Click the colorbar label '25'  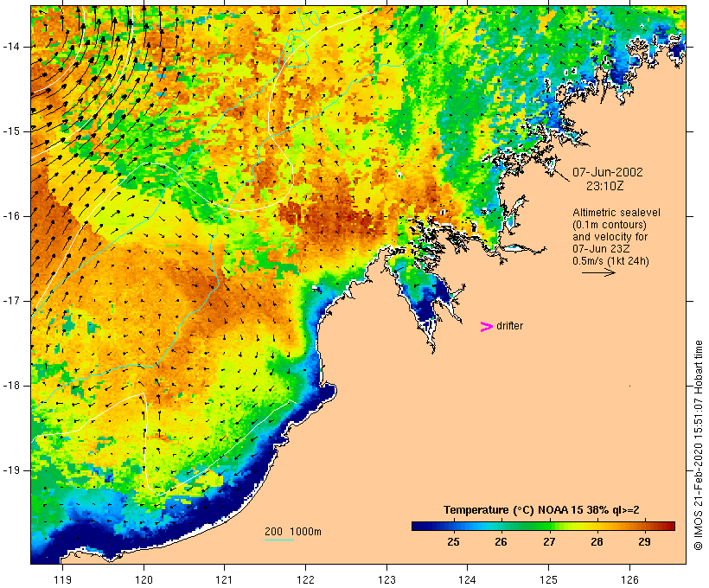454,542
